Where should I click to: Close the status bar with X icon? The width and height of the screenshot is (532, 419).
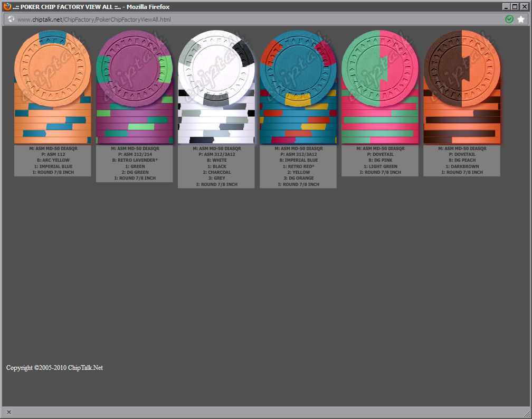(9, 412)
